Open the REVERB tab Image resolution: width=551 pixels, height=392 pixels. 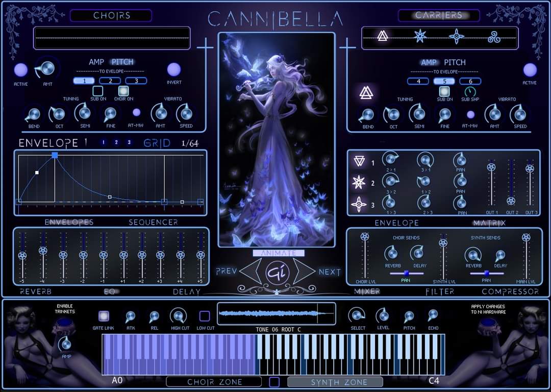(x=36, y=291)
